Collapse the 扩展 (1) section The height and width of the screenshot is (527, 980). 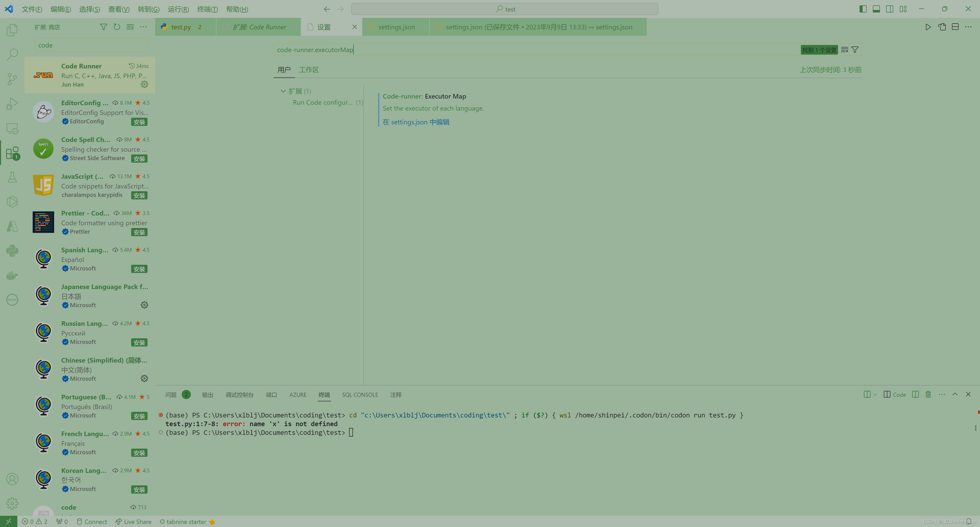283,91
